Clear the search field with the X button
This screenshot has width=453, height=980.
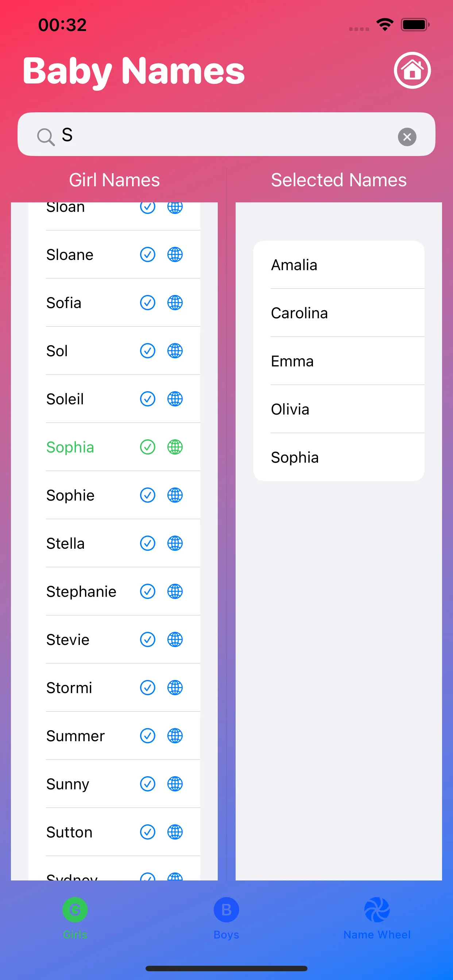[x=407, y=137]
